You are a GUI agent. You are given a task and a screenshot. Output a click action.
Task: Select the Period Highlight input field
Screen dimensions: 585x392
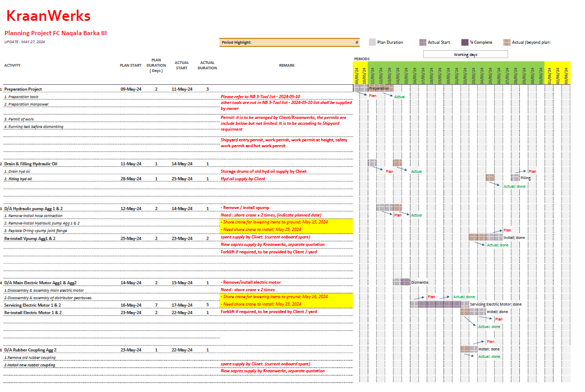(x=289, y=43)
